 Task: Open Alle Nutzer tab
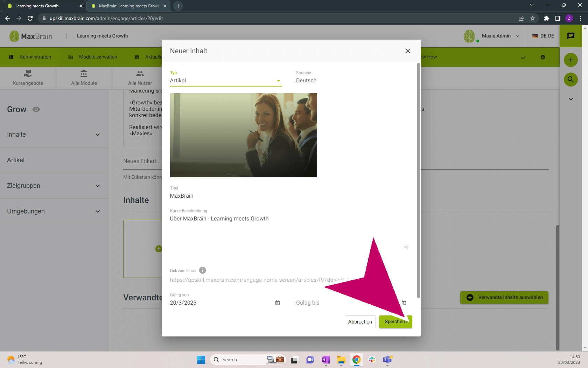[x=140, y=78]
